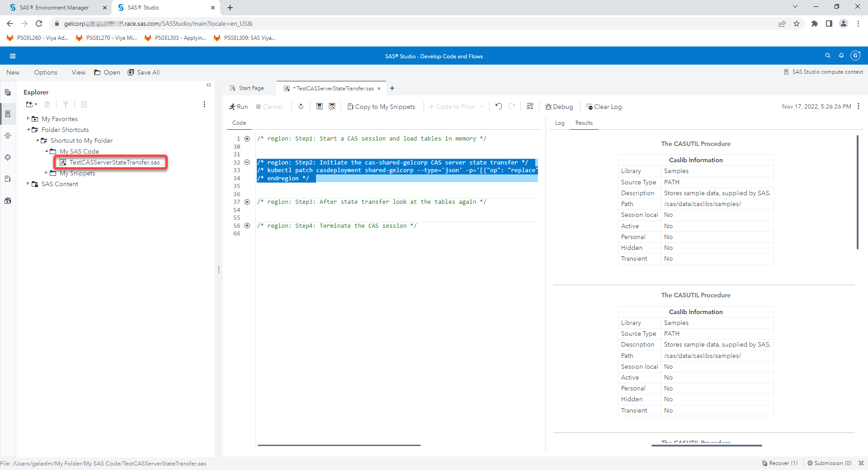Click the Debug button

(559, 107)
